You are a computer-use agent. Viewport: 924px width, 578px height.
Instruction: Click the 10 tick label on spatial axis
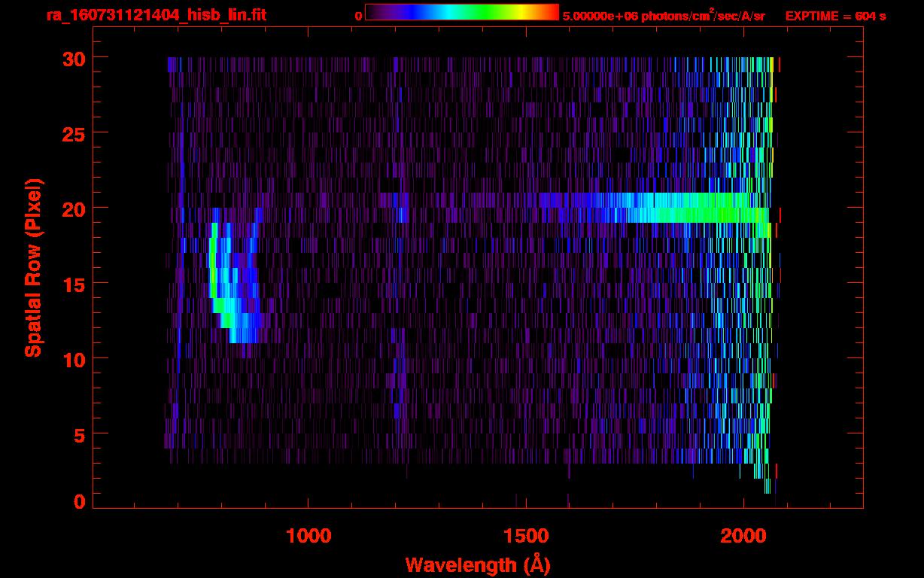68,359
